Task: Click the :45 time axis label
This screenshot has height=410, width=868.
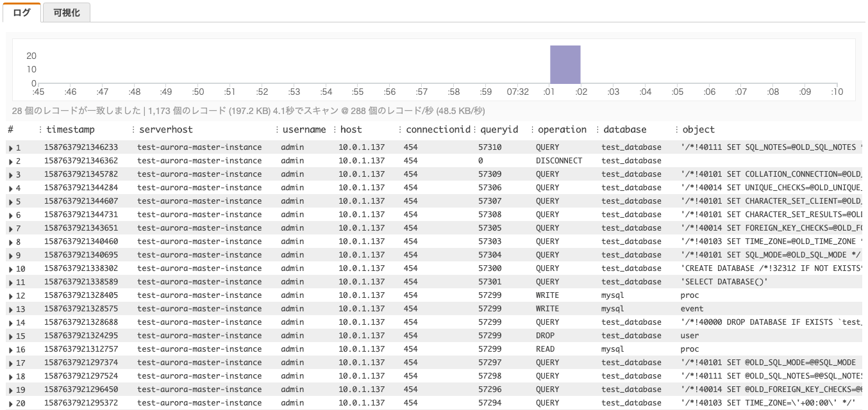Action: (38, 92)
